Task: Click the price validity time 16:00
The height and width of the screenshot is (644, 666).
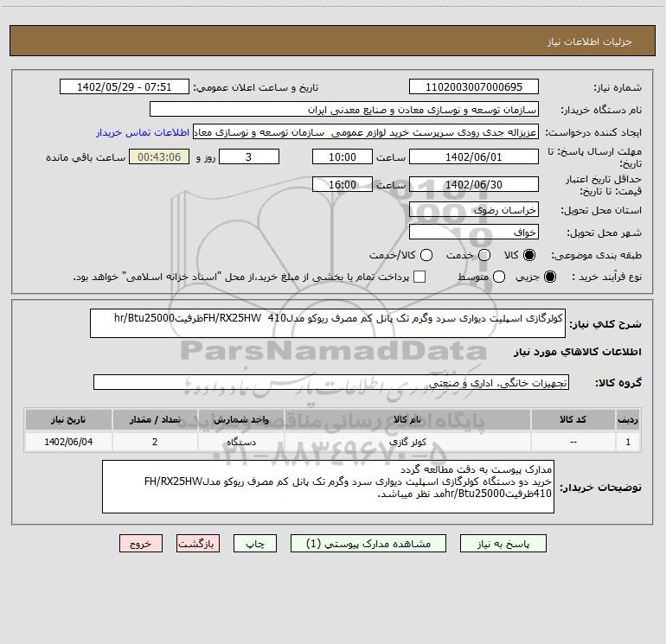Action: (x=343, y=184)
